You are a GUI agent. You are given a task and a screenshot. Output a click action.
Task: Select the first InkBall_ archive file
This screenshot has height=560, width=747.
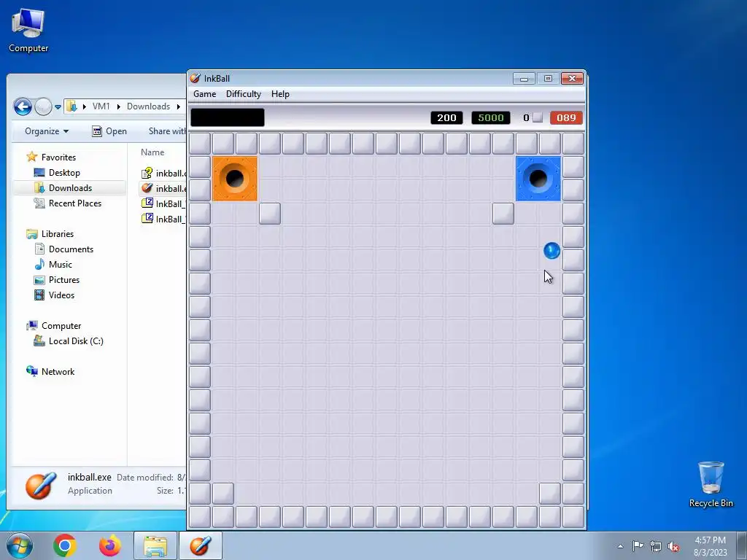click(x=163, y=204)
